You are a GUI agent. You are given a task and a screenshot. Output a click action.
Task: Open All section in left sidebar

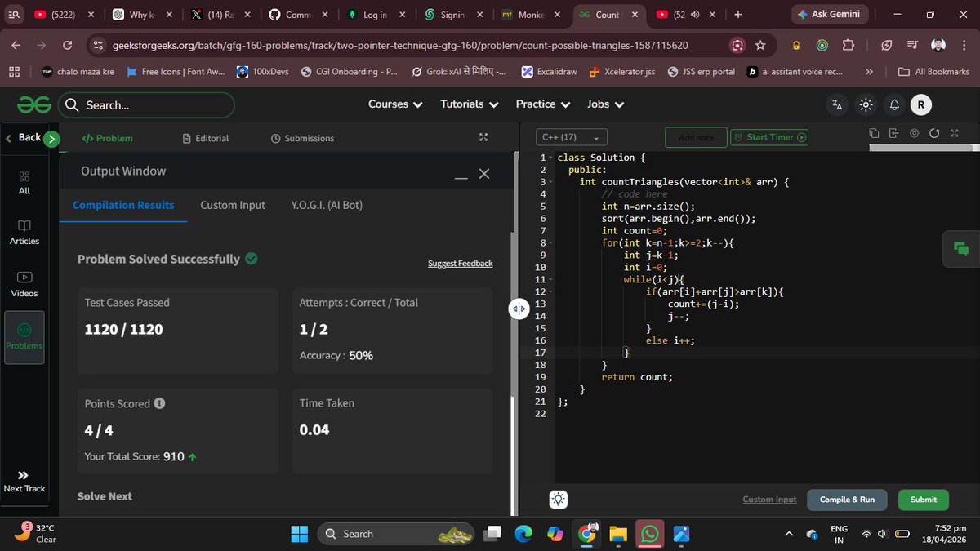click(24, 182)
